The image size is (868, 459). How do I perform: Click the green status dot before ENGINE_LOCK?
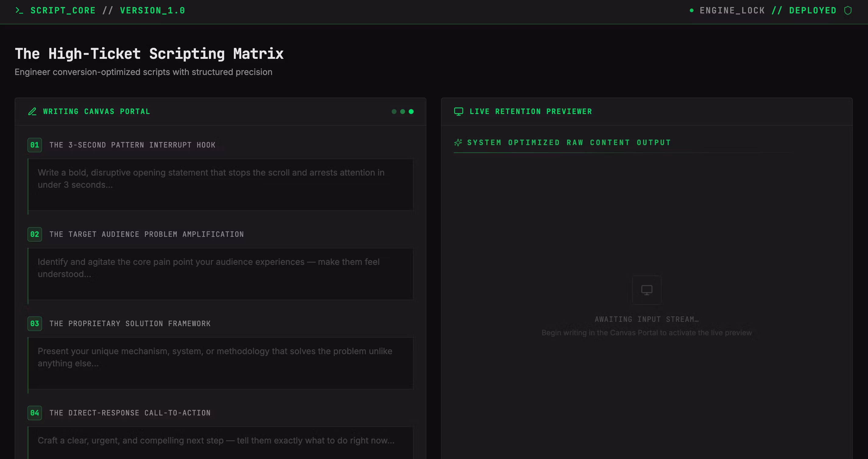tap(691, 10)
